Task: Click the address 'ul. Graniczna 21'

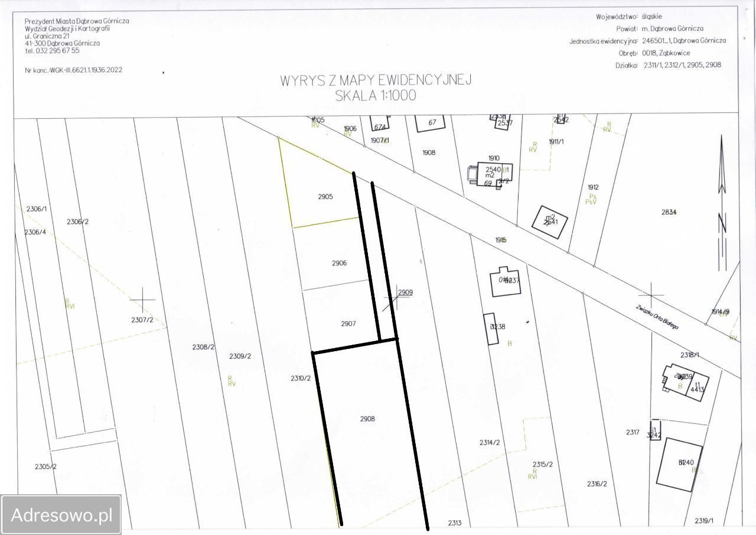Action: (x=47, y=36)
